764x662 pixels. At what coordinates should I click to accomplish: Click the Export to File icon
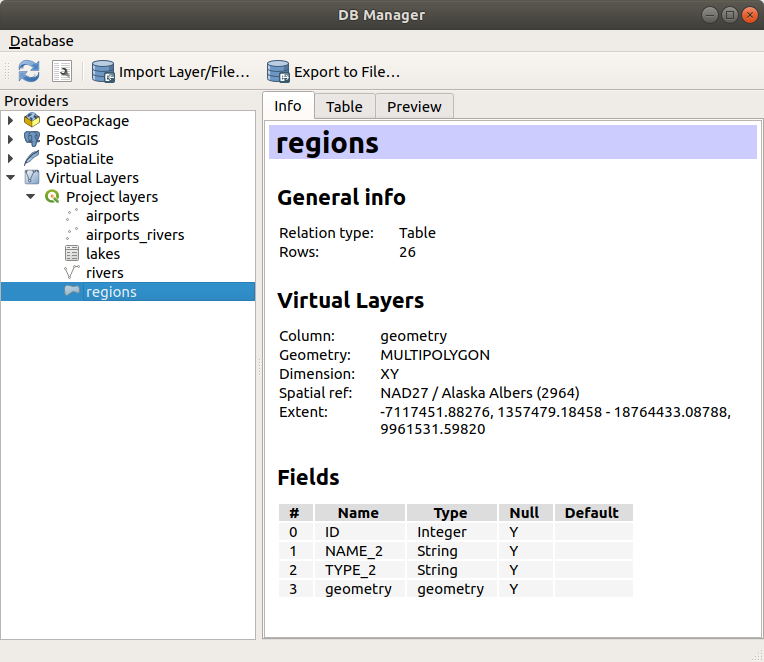[278, 71]
